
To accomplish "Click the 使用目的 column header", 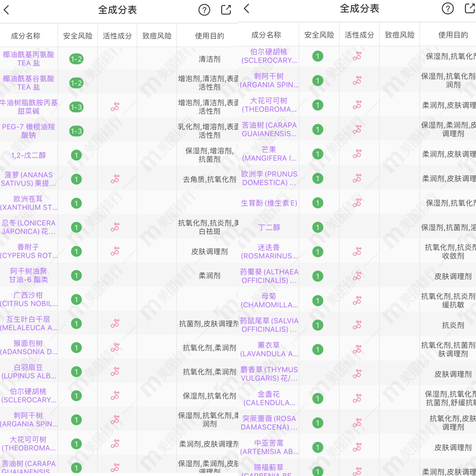I will pyautogui.click(x=209, y=35).
